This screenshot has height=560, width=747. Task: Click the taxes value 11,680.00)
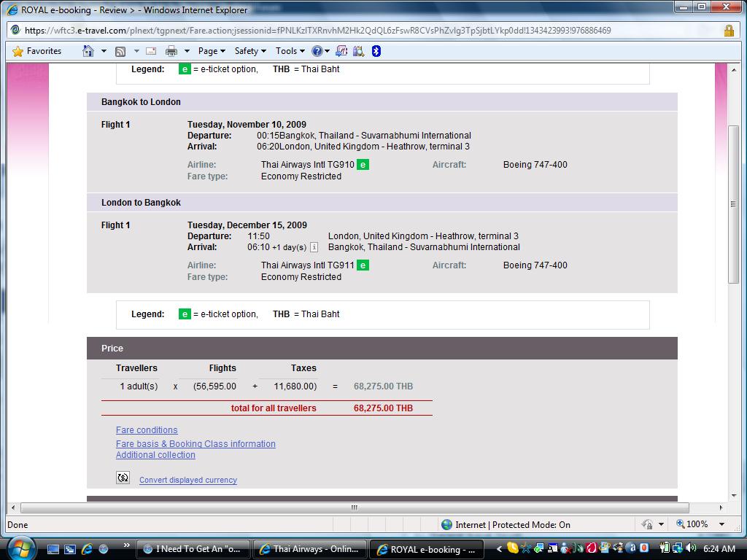(295, 386)
